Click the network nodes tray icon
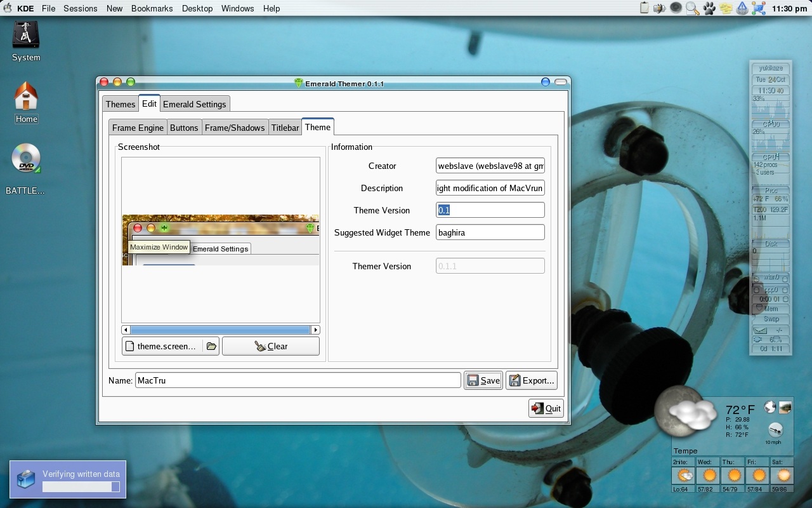812x508 pixels. (x=759, y=8)
